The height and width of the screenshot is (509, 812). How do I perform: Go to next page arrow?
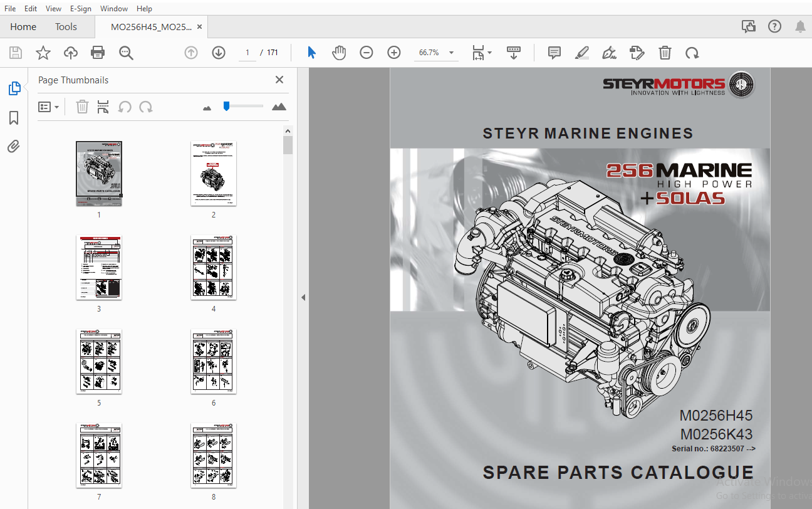point(219,53)
